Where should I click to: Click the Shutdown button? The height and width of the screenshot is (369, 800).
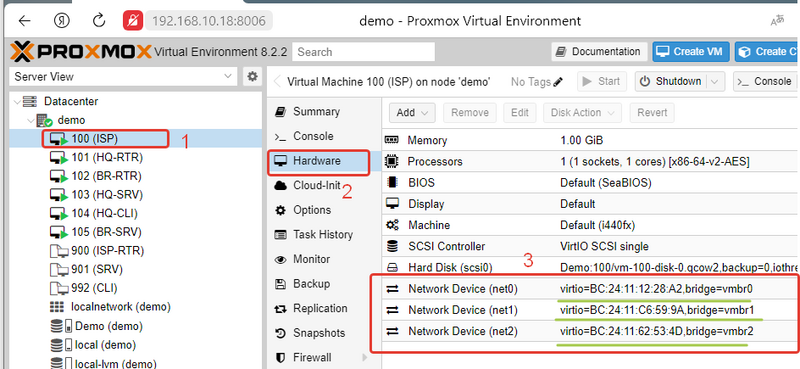point(671,82)
